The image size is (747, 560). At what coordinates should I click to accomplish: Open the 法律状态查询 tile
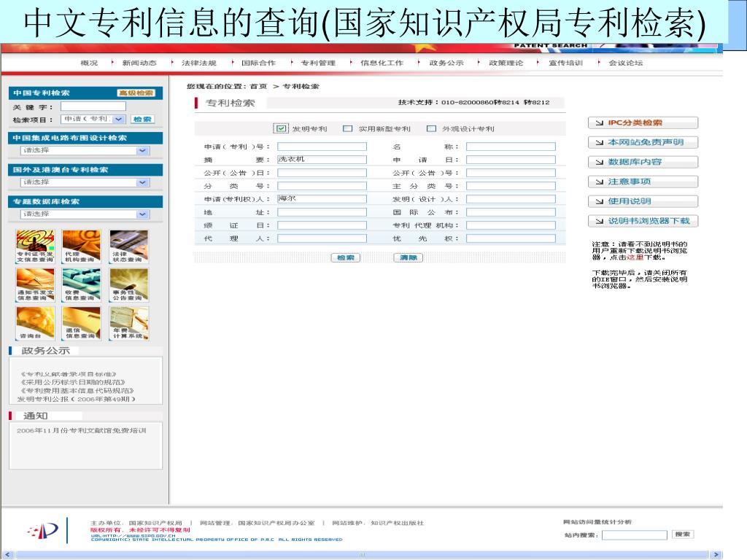pyautogui.click(x=128, y=246)
